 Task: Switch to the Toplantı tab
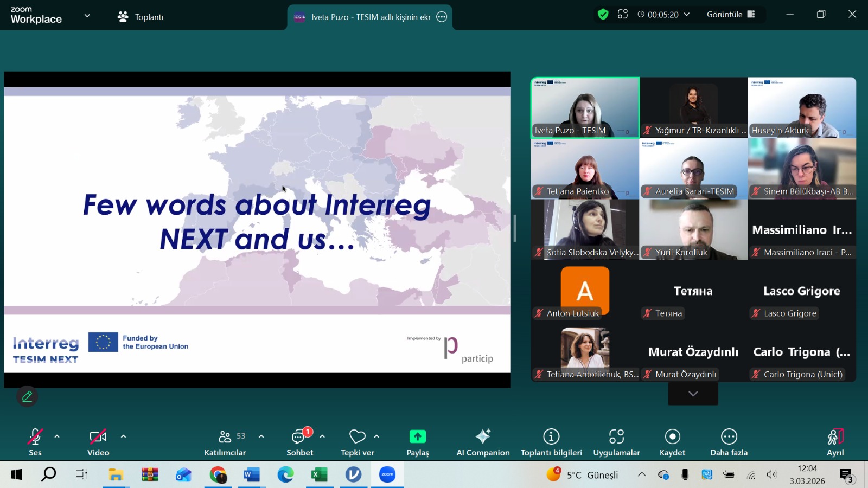tap(141, 17)
